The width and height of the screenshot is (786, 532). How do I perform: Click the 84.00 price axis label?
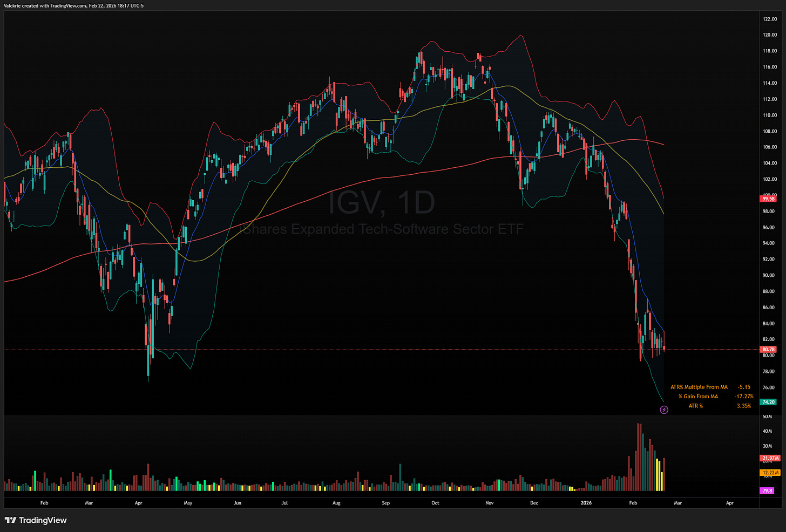[x=769, y=324]
